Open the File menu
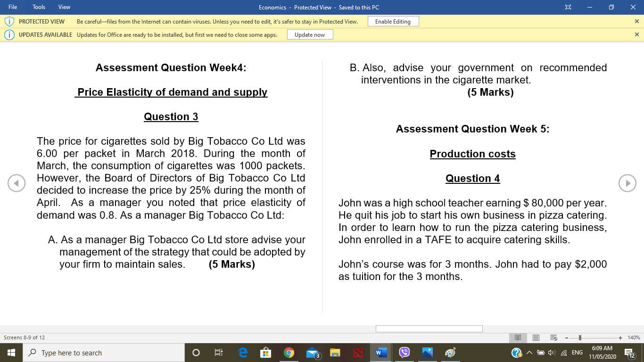Viewport: 644px width, 362px height. [13, 7]
